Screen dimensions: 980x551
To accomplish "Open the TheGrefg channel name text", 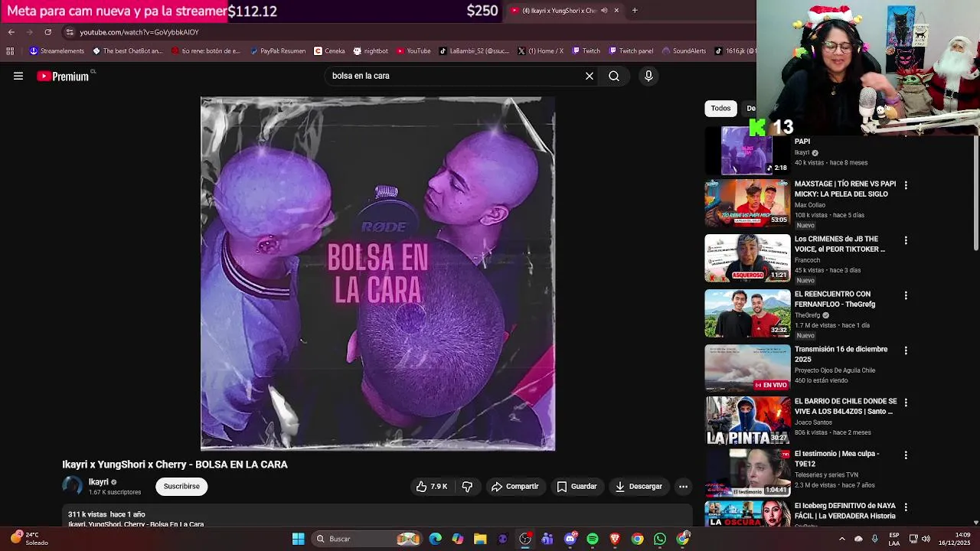I will coord(807,315).
